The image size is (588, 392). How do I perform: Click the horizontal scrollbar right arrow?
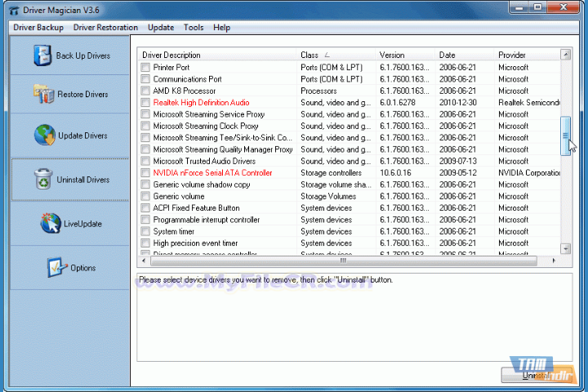coord(554,261)
